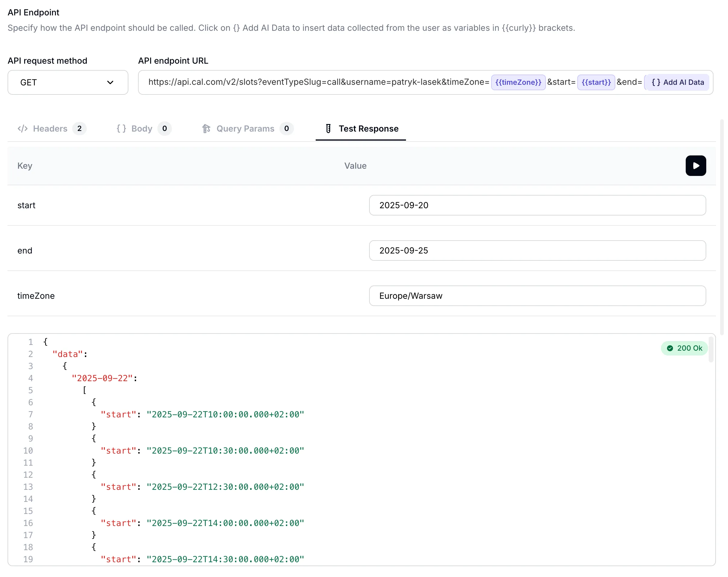Viewport: 728px width, 577px height.
Task: Switch to the Body tab
Action: click(x=142, y=129)
